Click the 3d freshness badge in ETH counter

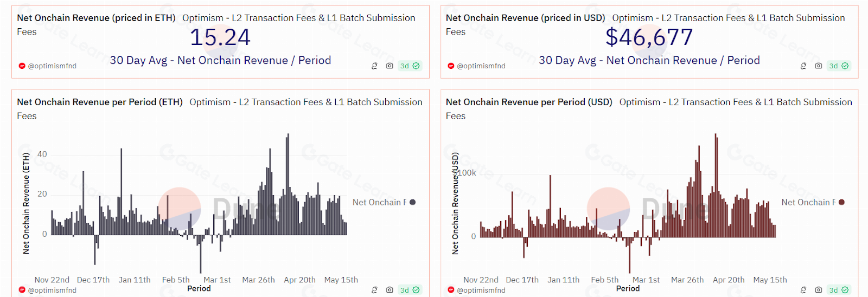[x=410, y=66]
